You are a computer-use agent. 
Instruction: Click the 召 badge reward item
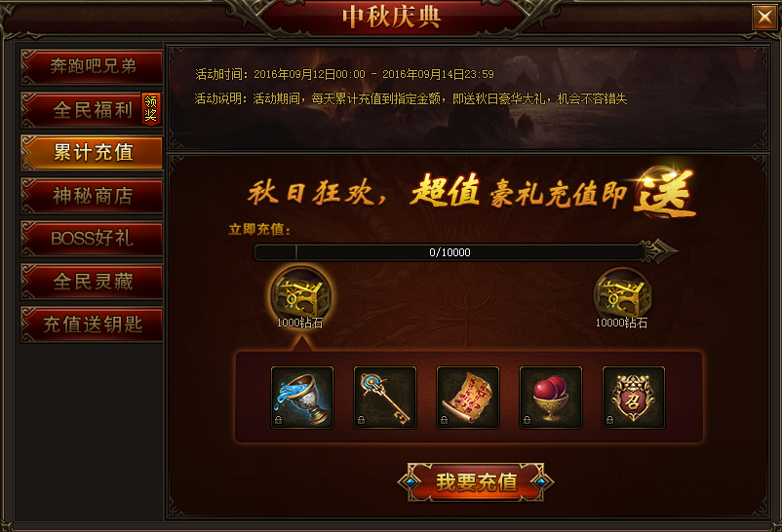[x=634, y=398]
